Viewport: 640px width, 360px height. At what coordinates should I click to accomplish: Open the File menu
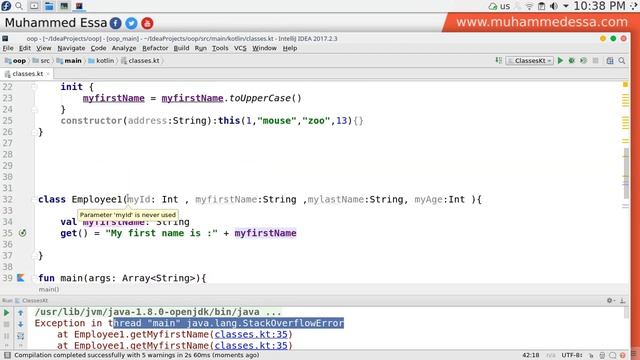pos(8,48)
